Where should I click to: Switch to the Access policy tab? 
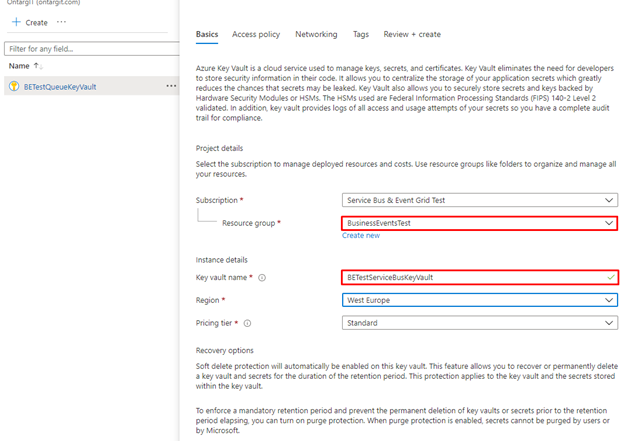coord(256,34)
